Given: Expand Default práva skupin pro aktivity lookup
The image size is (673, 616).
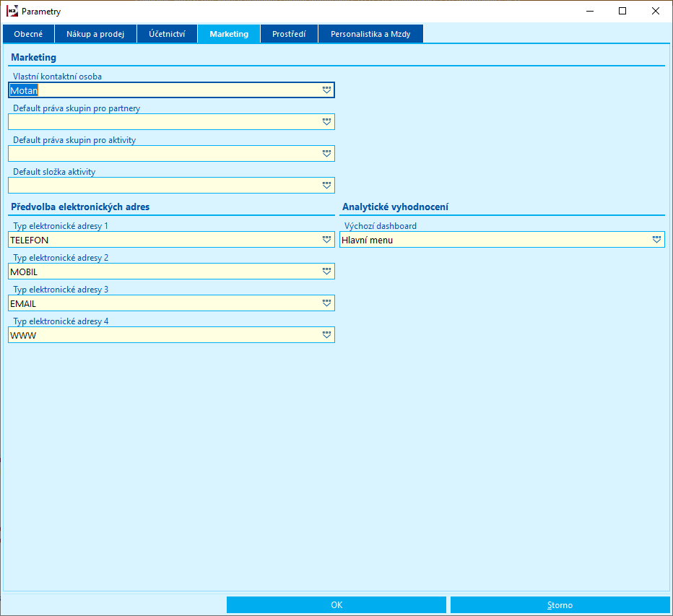Looking at the screenshot, I should tap(326, 154).
